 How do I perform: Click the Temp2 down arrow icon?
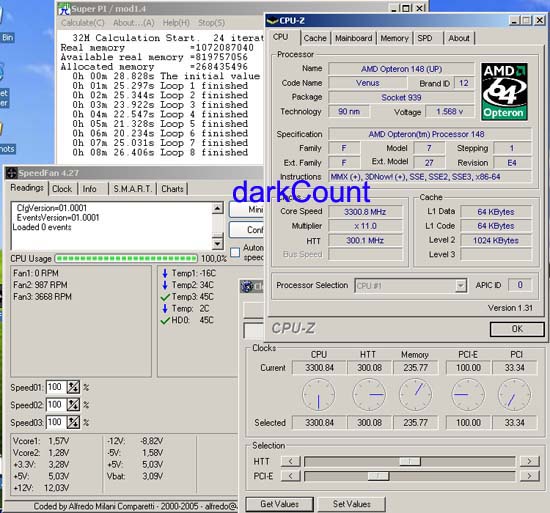[x=165, y=285]
